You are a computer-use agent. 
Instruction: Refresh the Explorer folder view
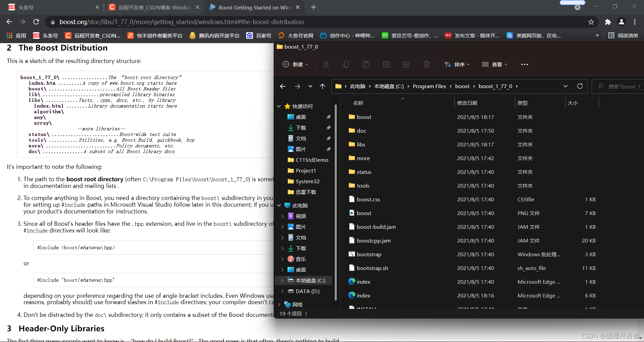pos(580,86)
